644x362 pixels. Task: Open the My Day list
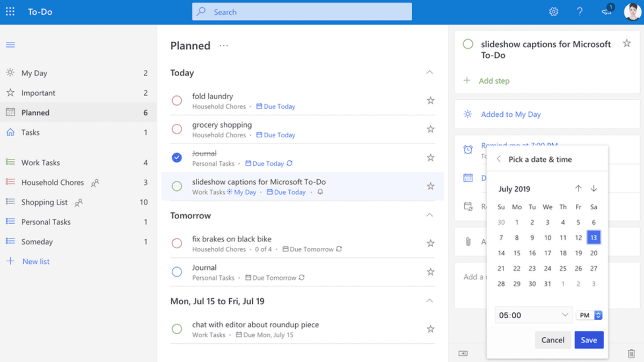[34, 73]
